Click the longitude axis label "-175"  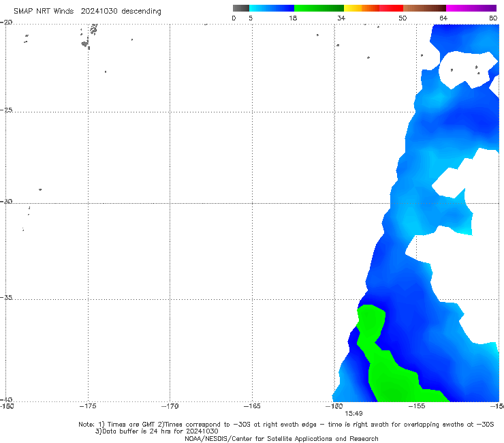click(x=88, y=406)
